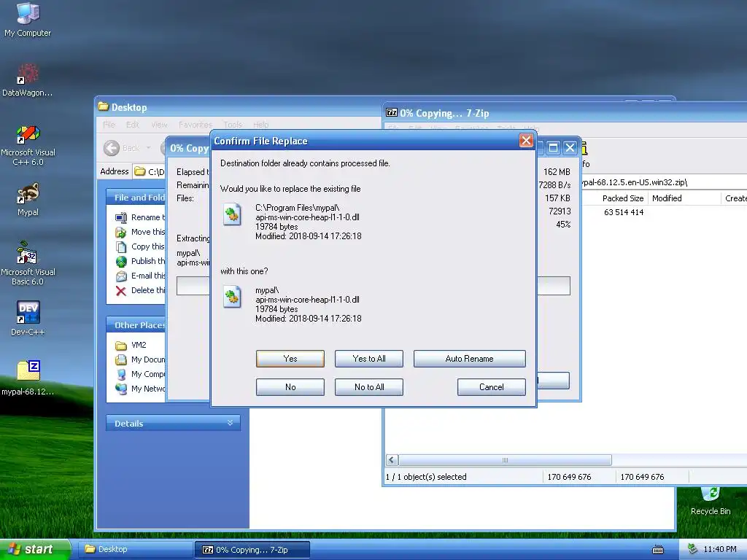
Task: Open Edit menu in Desktop window
Action: point(133,125)
